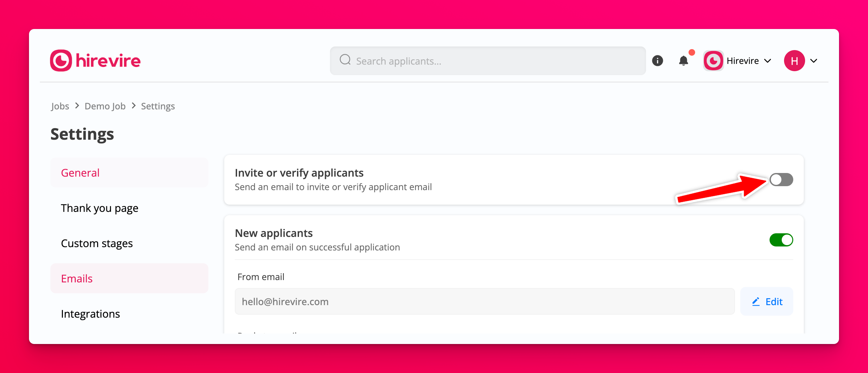The width and height of the screenshot is (868, 373).
Task: Click the Hirevire workspace logo icon
Action: 713,61
